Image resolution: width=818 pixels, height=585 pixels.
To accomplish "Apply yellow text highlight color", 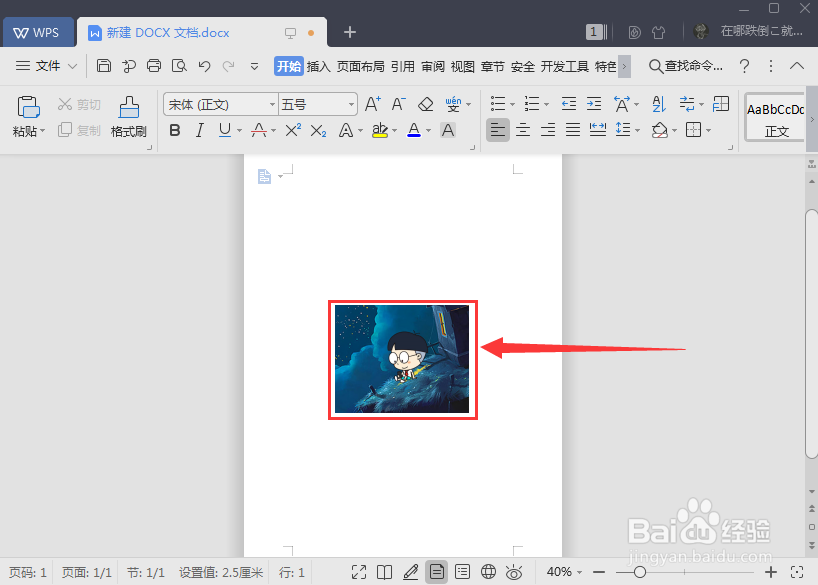I will (380, 130).
